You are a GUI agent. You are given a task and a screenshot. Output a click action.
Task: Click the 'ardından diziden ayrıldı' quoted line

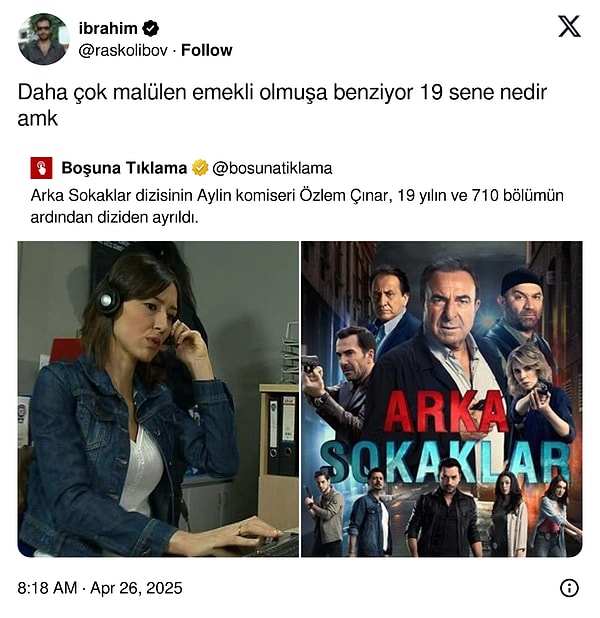coord(114,217)
